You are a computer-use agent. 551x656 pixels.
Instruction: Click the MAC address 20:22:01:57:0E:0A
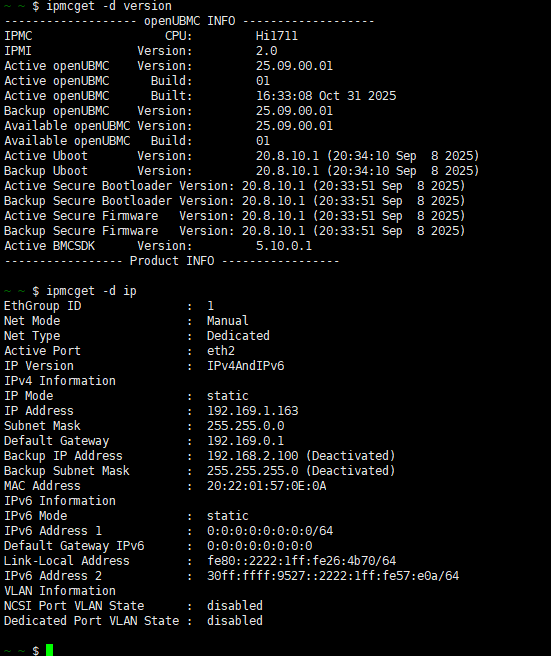[267, 486]
